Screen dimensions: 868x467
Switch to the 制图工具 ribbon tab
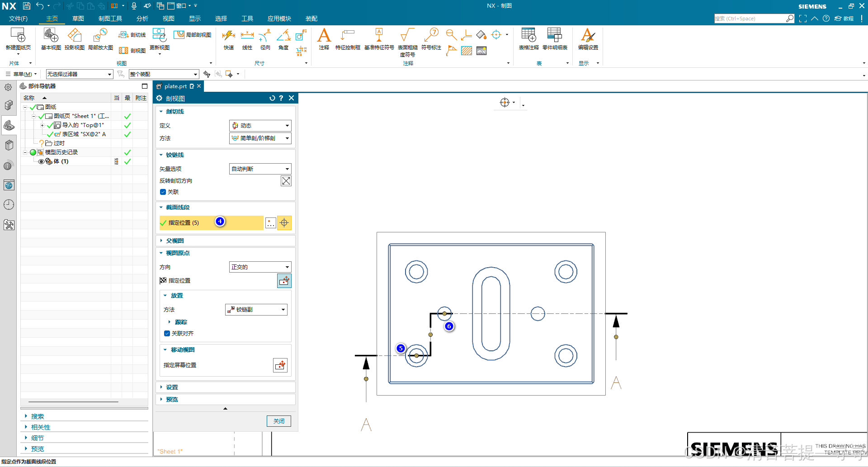click(x=110, y=19)
